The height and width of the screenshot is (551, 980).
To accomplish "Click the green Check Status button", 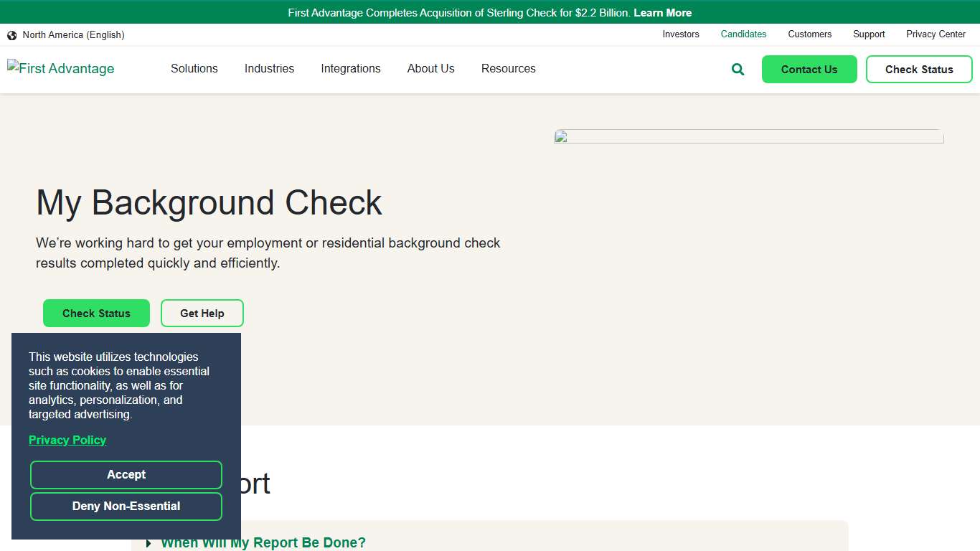I will click(96, 314).
